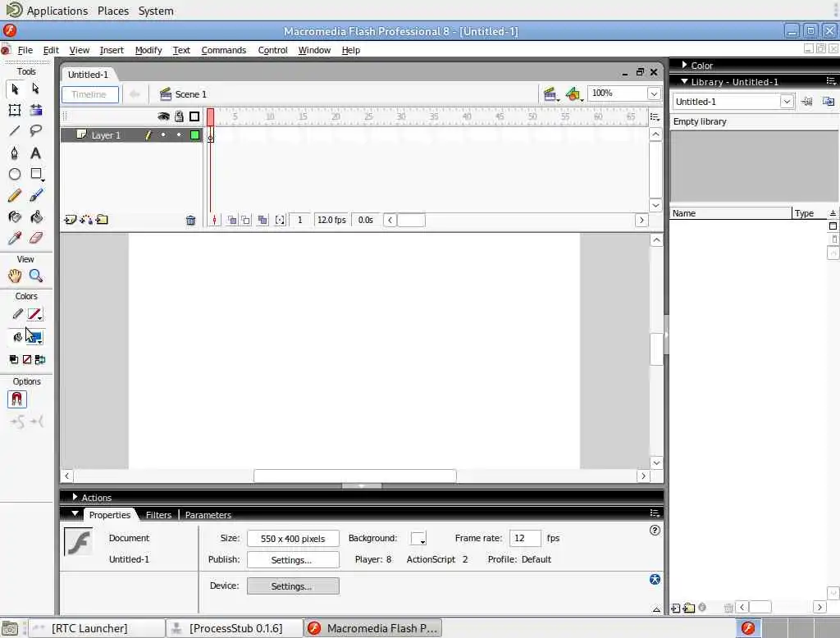Select the Selection arrow tool
840x638 pixels.
(15, 89)
